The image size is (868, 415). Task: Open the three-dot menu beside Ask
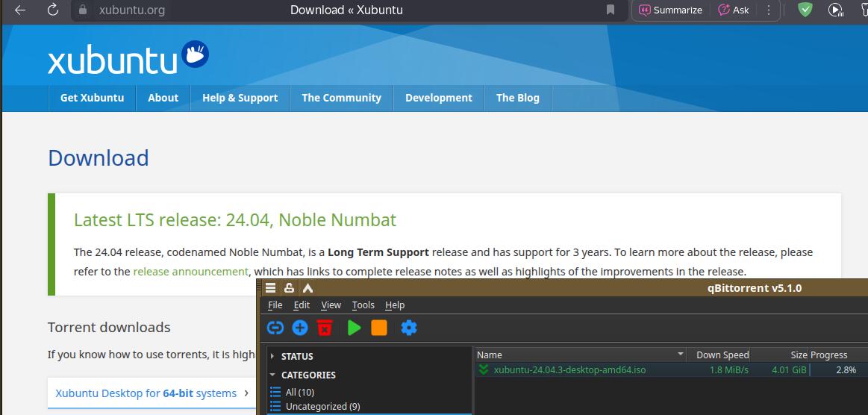(768, 10)
